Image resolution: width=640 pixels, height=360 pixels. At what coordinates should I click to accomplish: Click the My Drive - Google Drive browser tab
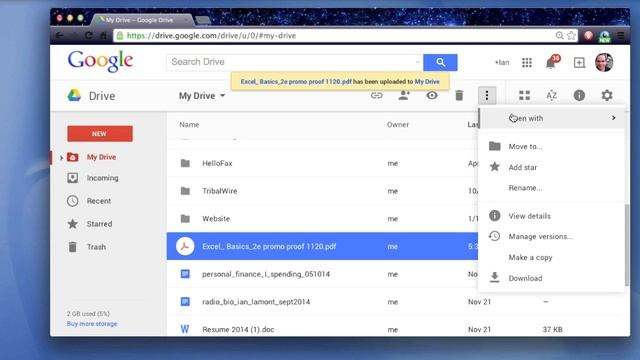point(141,20)
